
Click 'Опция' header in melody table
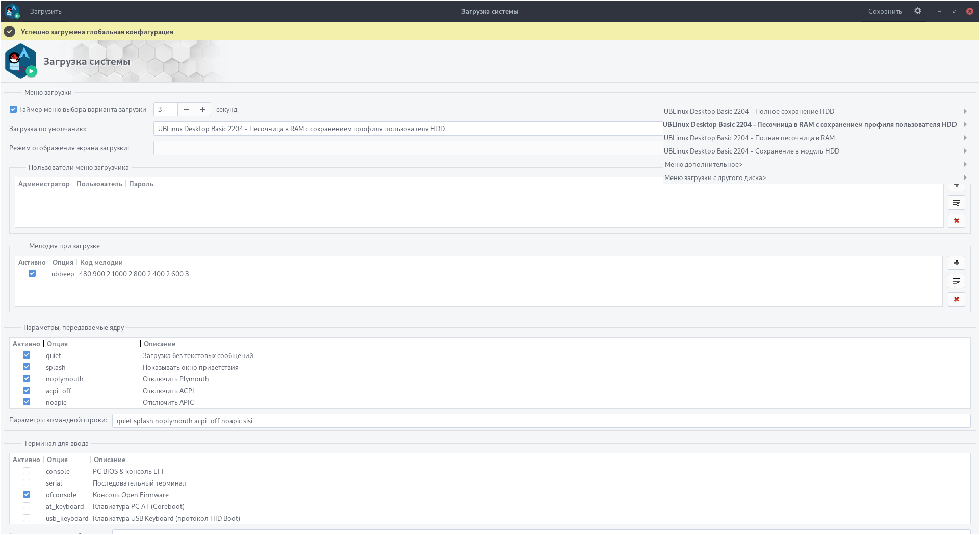point(63,262)
